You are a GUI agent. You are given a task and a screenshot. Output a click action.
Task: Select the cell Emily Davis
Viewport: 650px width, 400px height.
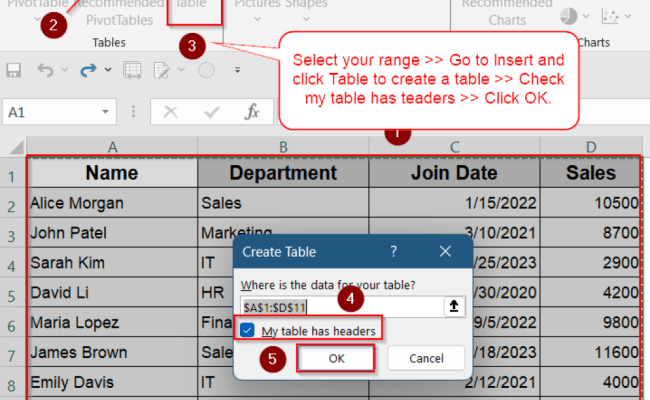tap(112, 382)
